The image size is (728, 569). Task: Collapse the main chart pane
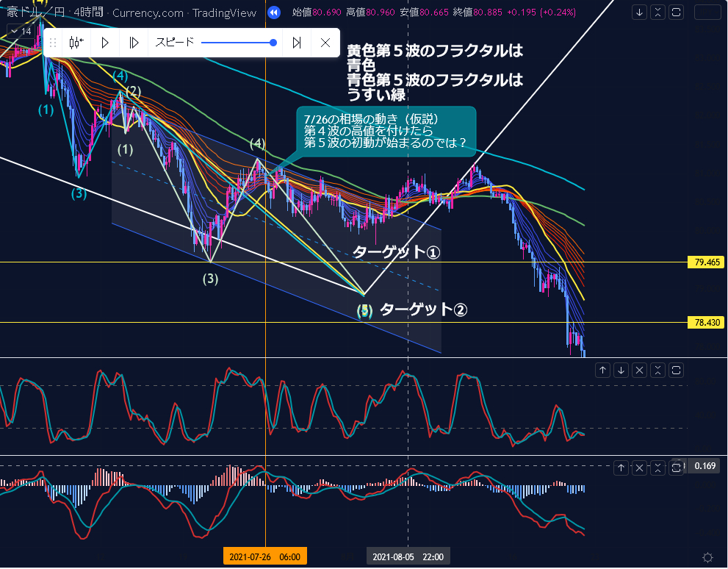658,12
